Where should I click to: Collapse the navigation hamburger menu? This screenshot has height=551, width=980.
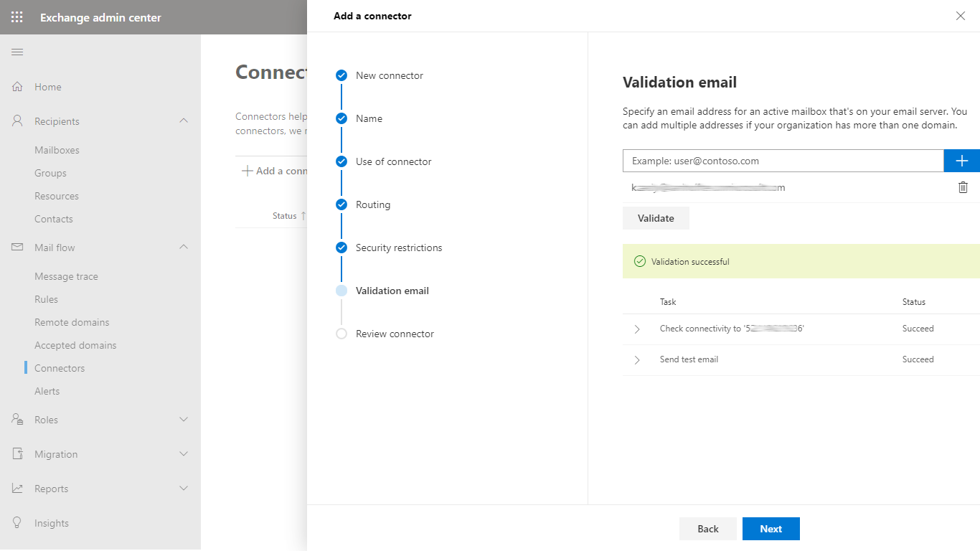[x=17, y=52]
